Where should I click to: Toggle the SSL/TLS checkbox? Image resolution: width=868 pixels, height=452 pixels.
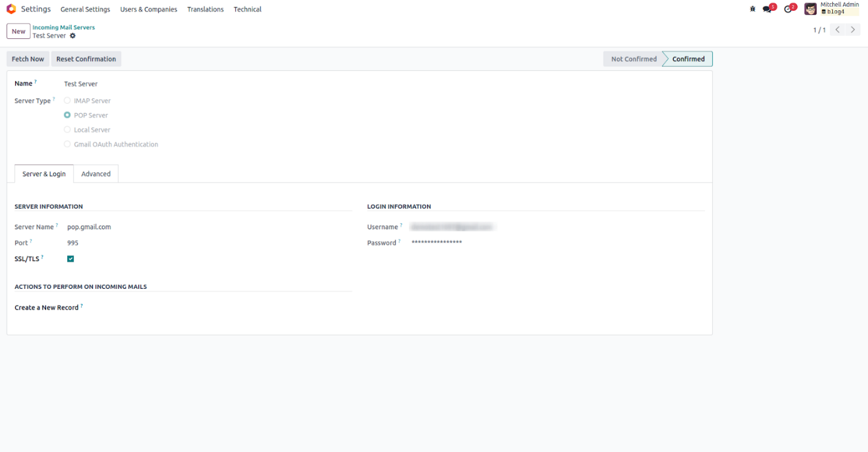70,259
